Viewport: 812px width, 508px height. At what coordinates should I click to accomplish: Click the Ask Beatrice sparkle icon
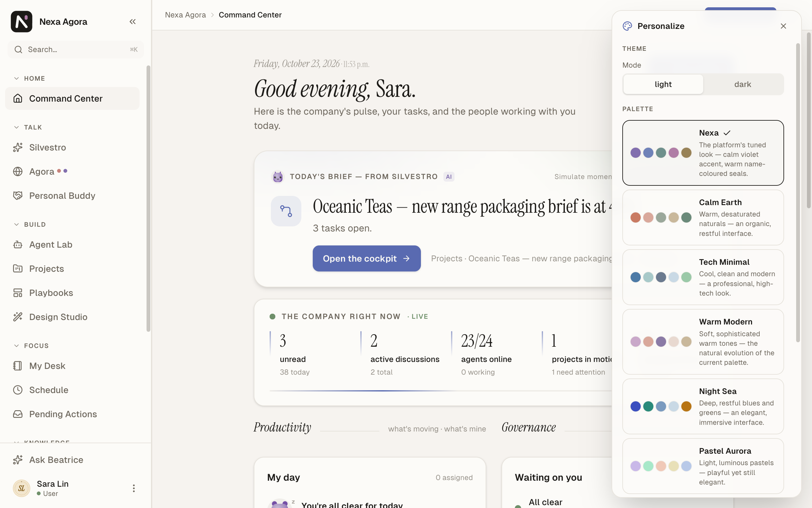point(18,460)
